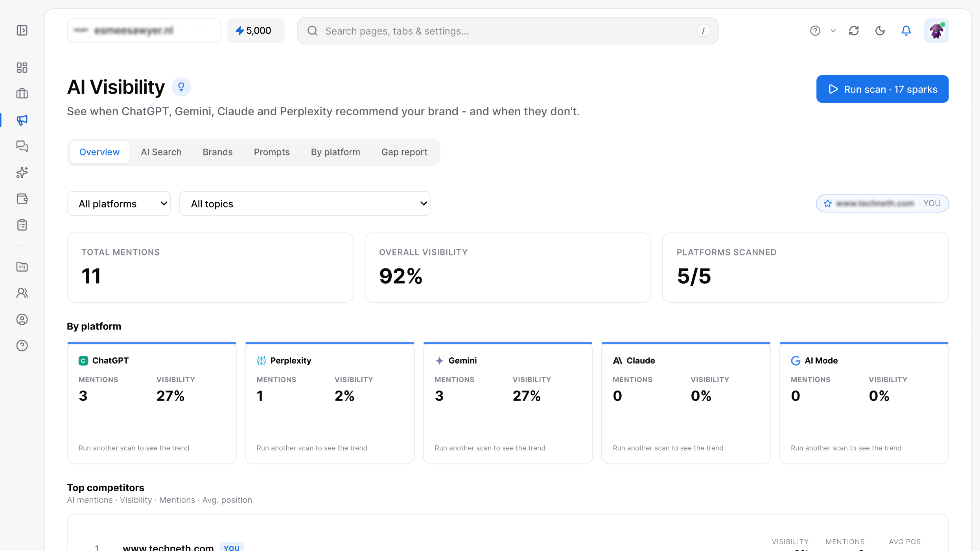Viewport: 980px width, 551px height.
Task: Click the AI Mode platform name
Action: coord(821,361)
